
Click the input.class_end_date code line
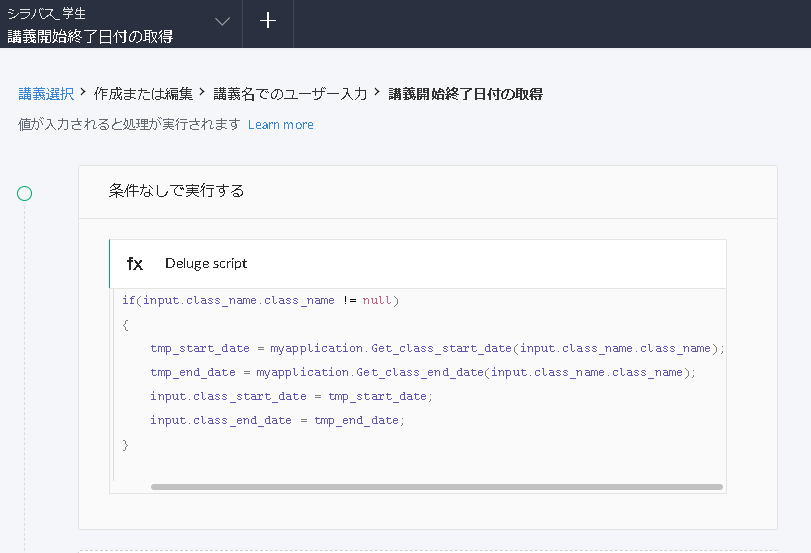tap(277, 421)
